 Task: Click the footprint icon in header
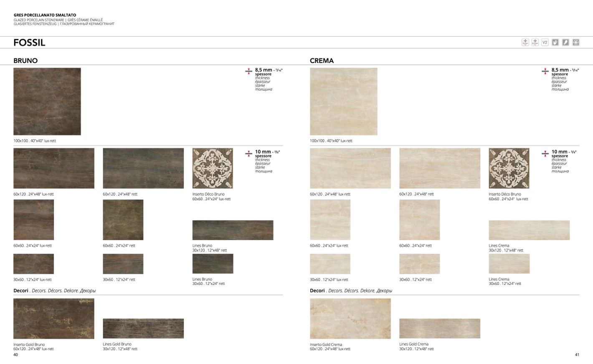565,42
